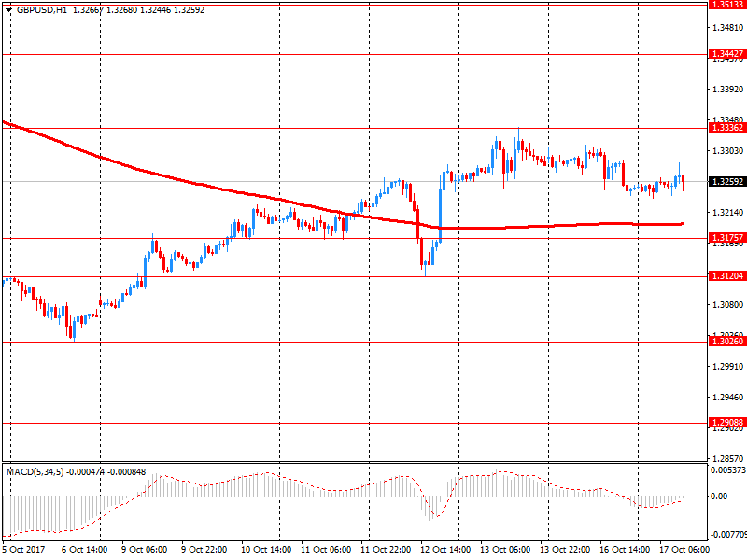Select the 1.30260 red level label
747x560 pixels.
coord(727,342)
